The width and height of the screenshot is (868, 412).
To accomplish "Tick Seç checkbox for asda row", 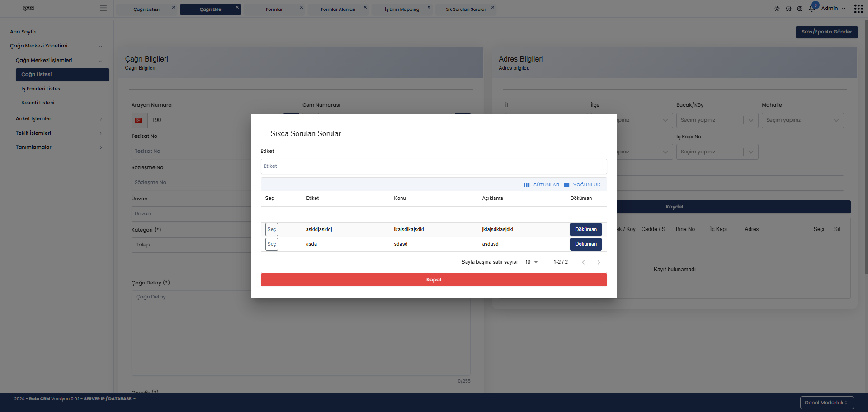I will tap(271, 244).
